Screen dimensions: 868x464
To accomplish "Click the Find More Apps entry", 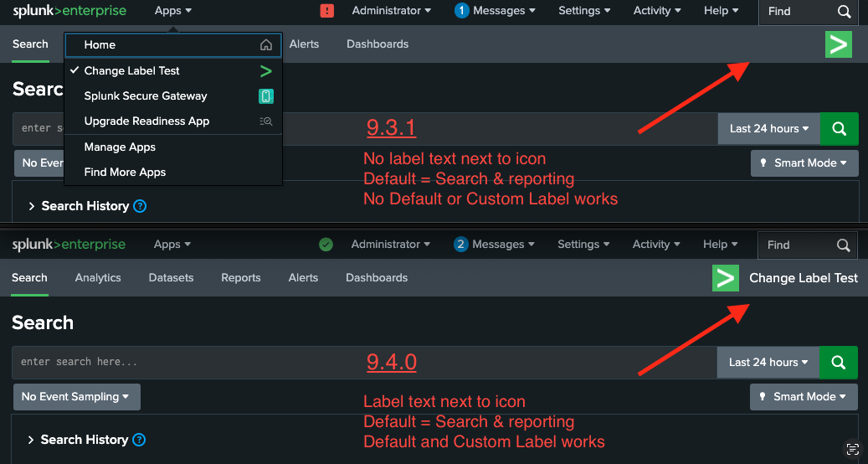I will (125, 173).
